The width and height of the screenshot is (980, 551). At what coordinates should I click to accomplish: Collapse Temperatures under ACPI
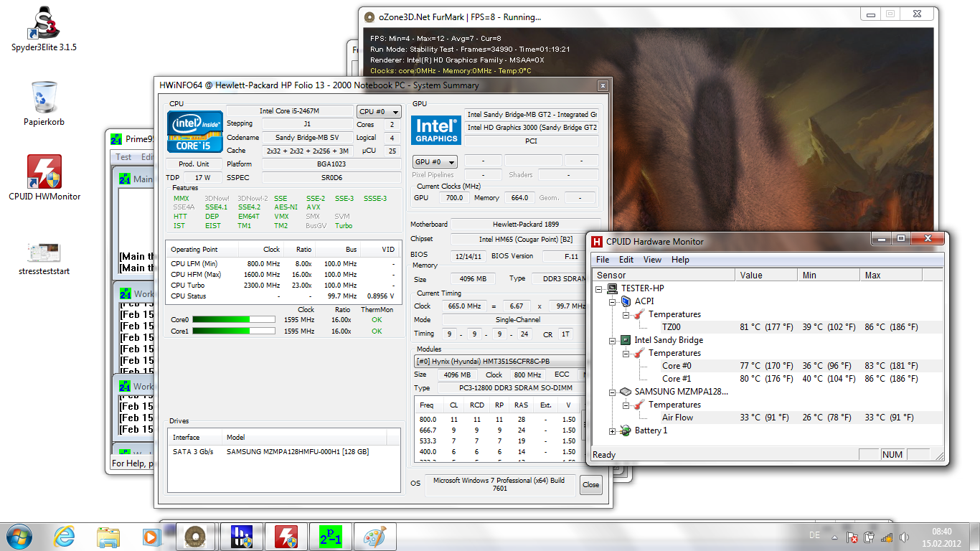pos(626,314)
